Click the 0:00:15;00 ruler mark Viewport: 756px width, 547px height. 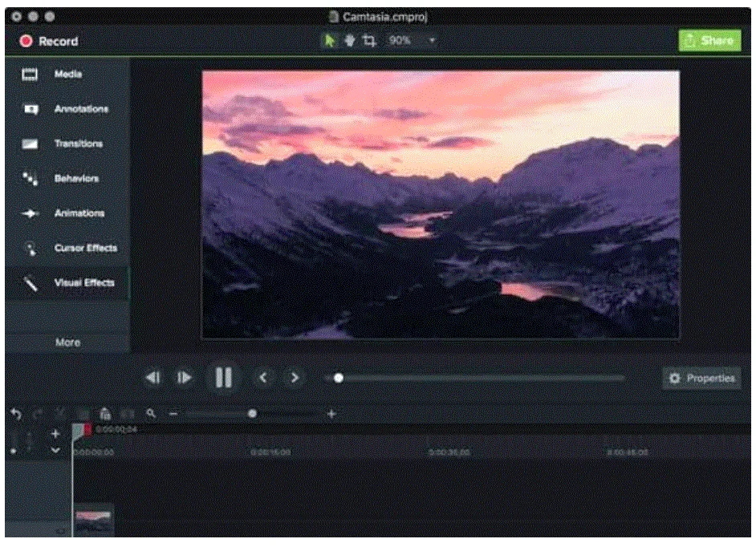pos(271,452)
